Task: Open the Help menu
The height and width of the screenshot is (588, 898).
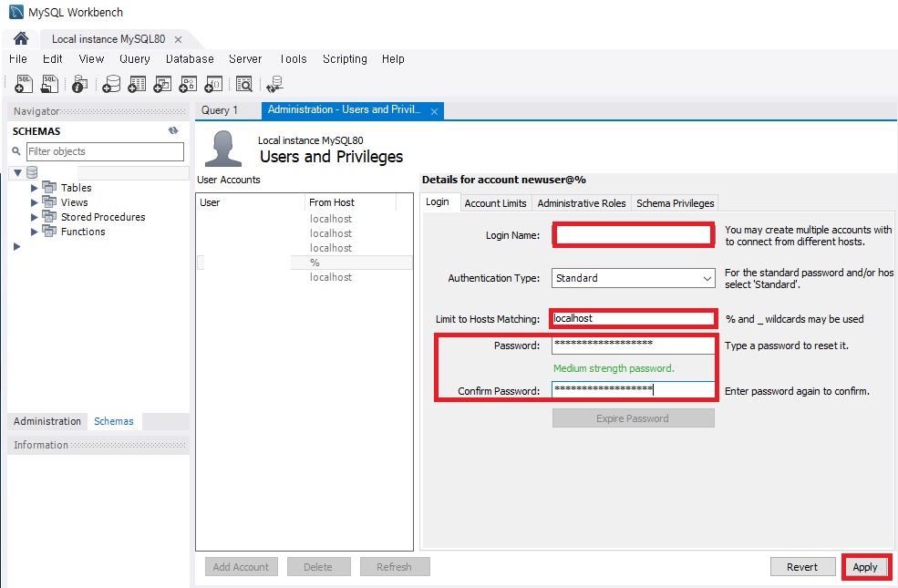Action: point(393,59)
